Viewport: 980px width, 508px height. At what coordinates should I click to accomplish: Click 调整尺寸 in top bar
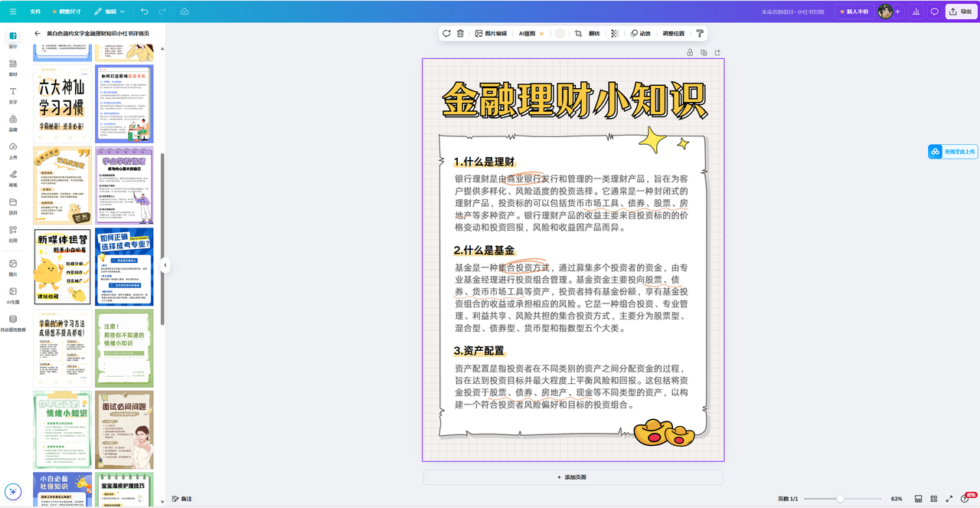[x=66, y=11]
